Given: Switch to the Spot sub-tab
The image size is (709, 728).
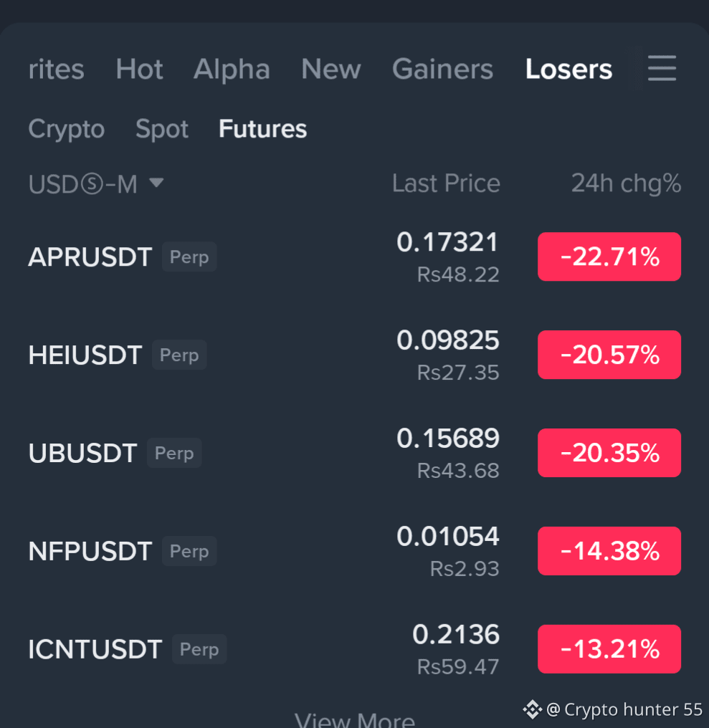Looking at the screenshot, I should [162, 128].
